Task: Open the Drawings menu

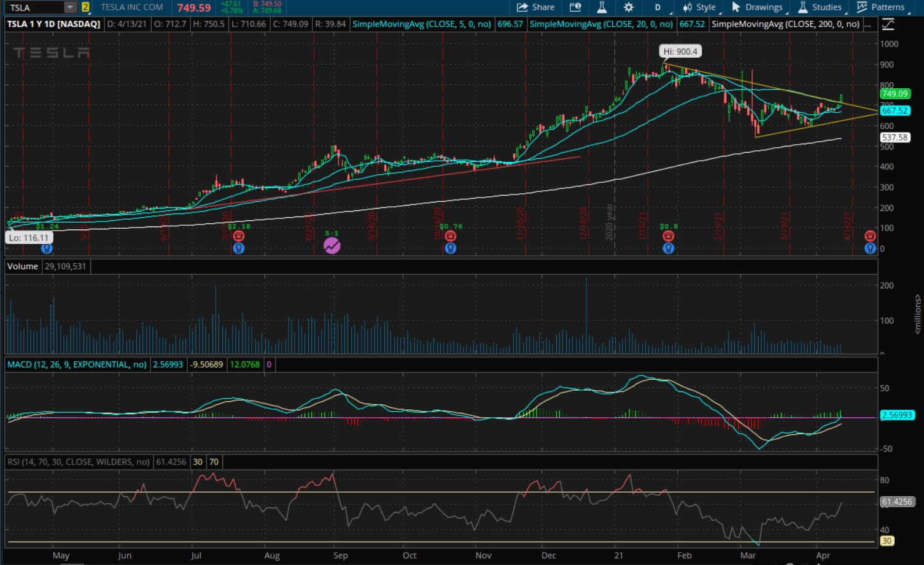Action: tap(757, 7)
